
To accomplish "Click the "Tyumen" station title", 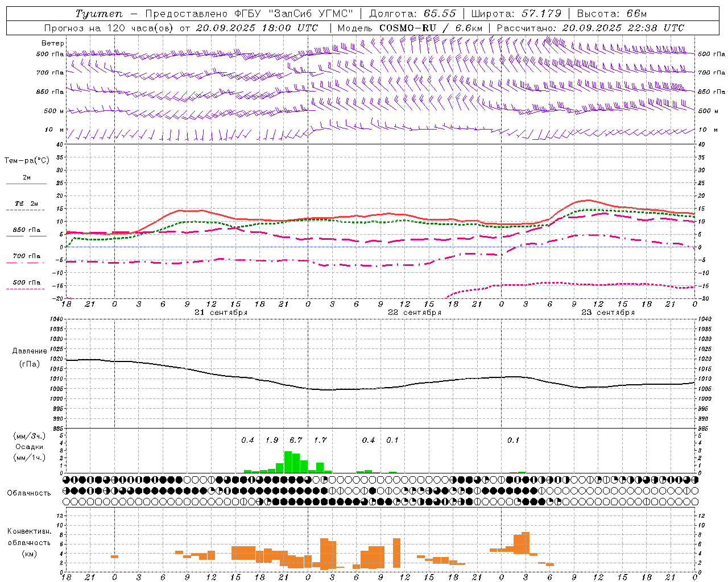I will [x=99, y=14].
